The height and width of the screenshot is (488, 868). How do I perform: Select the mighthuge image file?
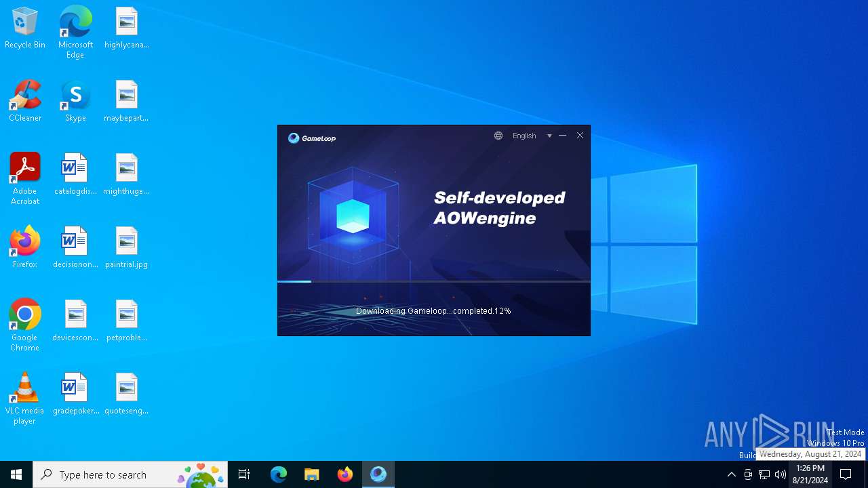[127, 175]
